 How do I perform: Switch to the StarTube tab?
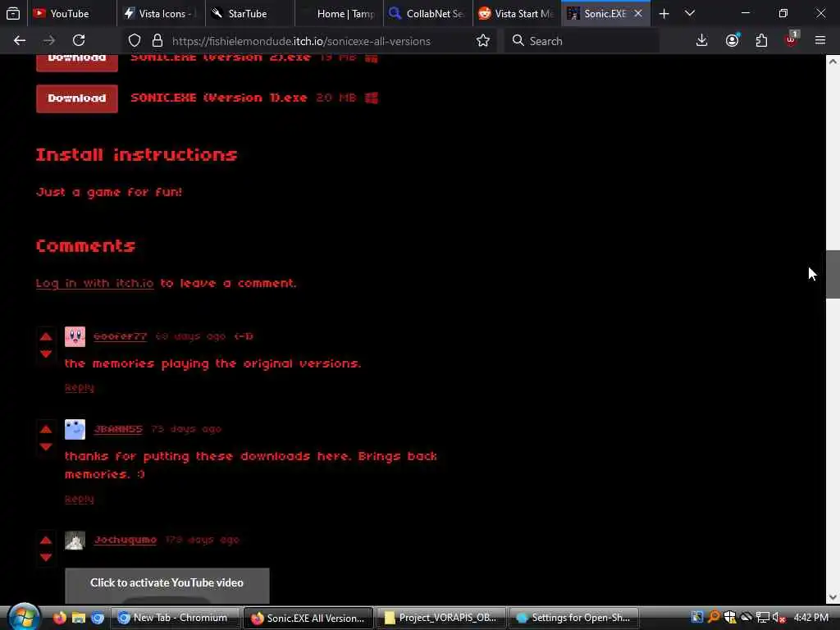[x=249, y=13]
